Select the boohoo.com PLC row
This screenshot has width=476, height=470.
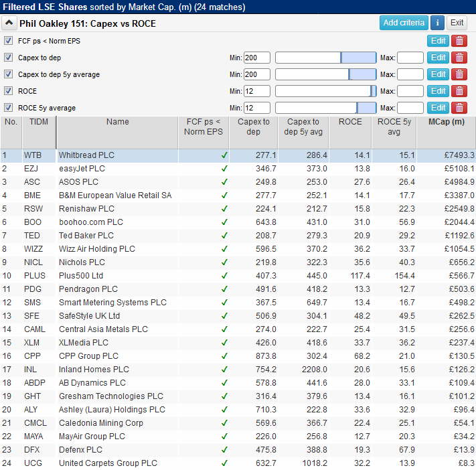tap(238, 222)
